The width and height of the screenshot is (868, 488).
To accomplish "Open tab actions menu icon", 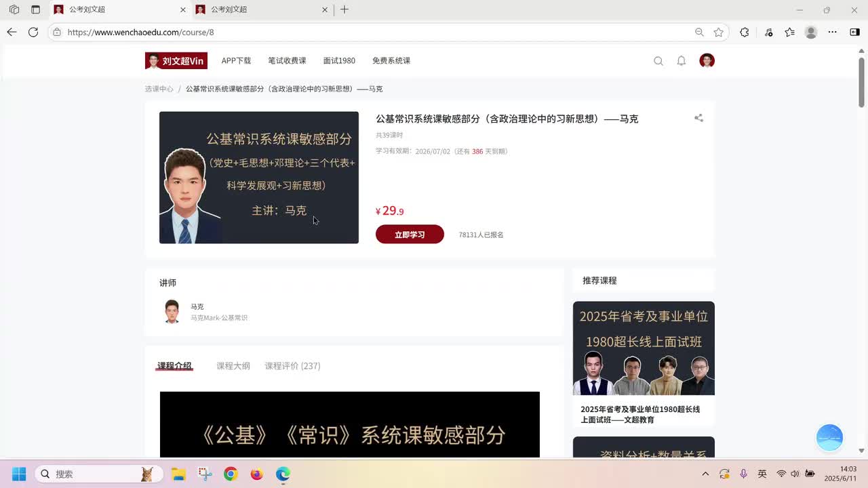I will click(36, 9).
